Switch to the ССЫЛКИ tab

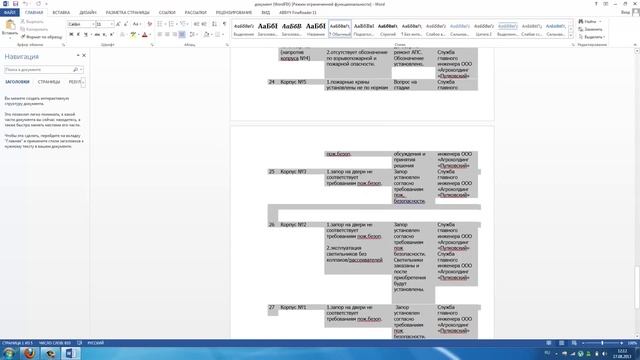tap(167, 13)
